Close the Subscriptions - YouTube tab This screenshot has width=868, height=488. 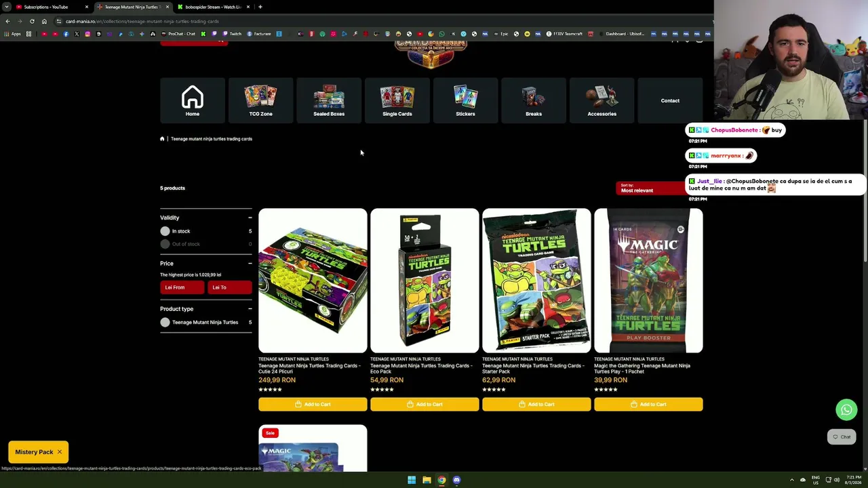coord(87,7)
